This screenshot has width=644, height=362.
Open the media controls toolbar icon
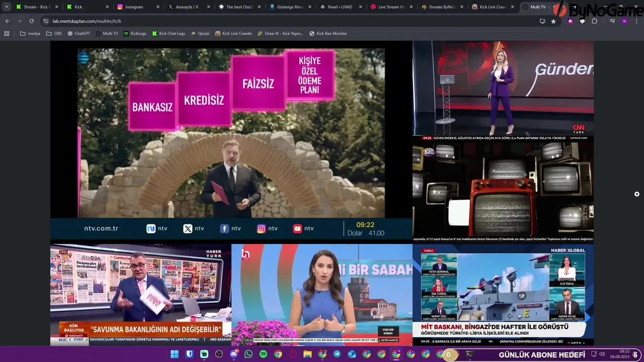pos(612,21)
